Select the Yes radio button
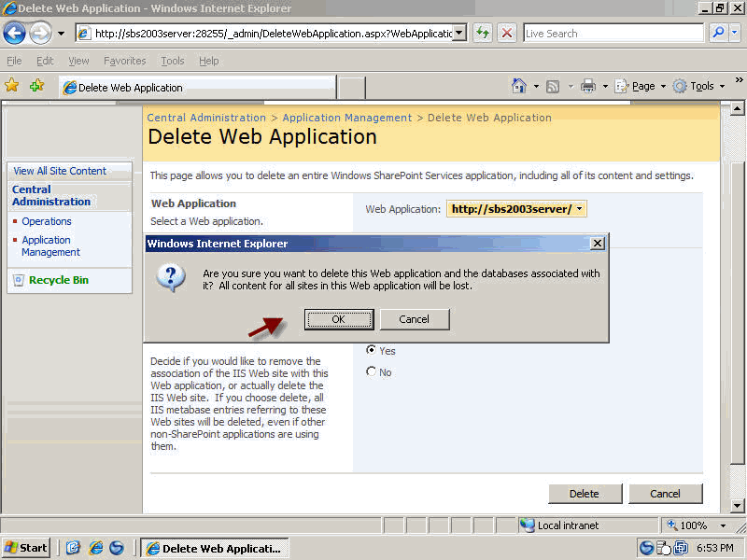 (371, 350)
